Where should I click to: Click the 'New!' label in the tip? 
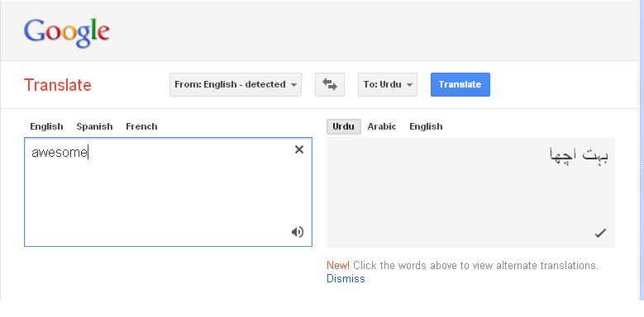[338, 265]
